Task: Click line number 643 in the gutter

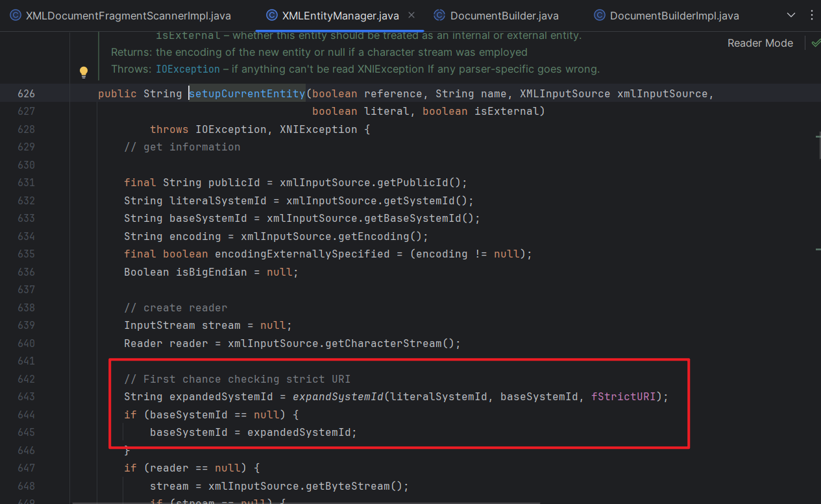Action: click(26, 396)
